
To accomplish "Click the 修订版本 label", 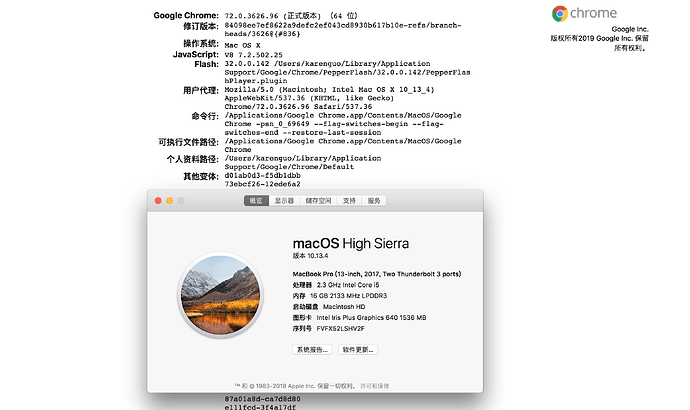I will click(x=201, y=26).
